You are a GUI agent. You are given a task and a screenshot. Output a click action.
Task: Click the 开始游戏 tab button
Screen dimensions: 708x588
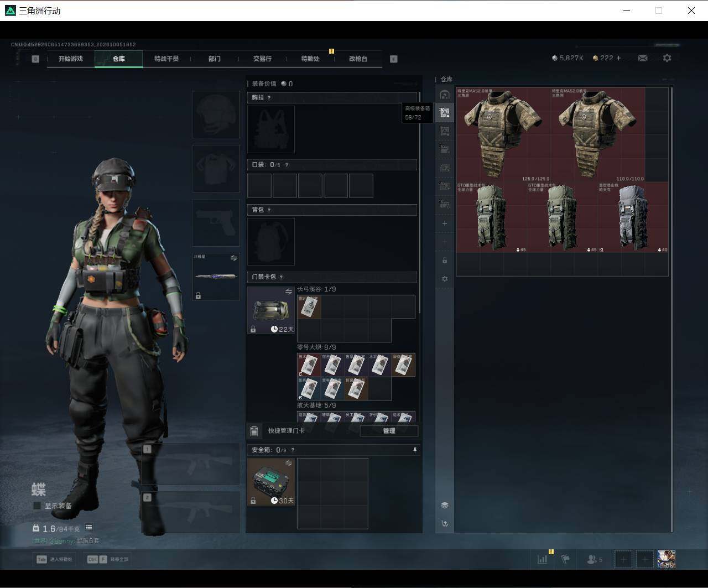71,59
